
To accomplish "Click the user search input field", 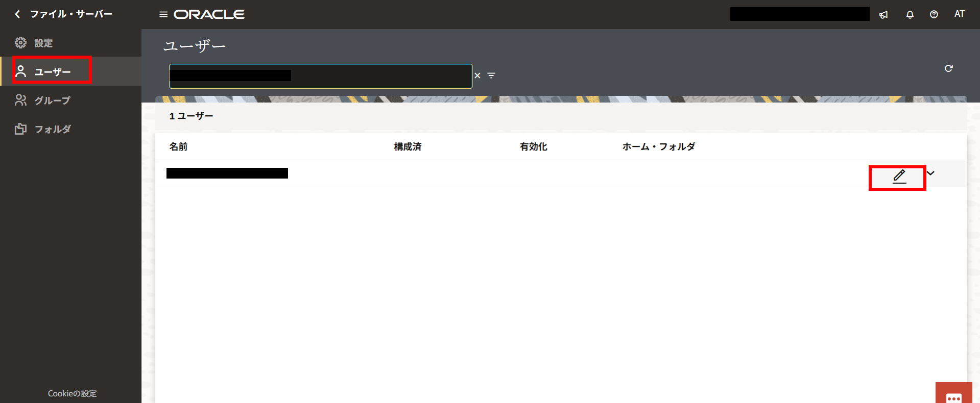I will pyautogui.click(x=321, y=76).
